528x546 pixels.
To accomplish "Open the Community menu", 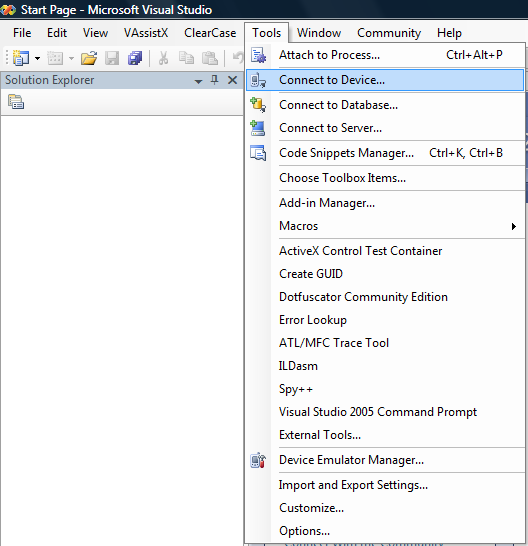I will 389,33.
